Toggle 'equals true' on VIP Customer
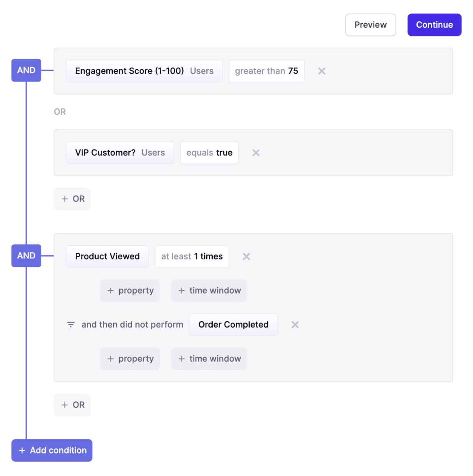Image resolution: width=473 pixels, height=476 pixels. point(209,153)
